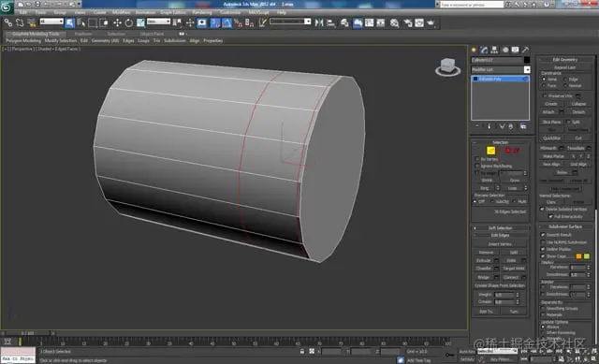Click the Chamfer button in Edit Edges
This screenshot has height=364, width=599.
coord(484,269)
